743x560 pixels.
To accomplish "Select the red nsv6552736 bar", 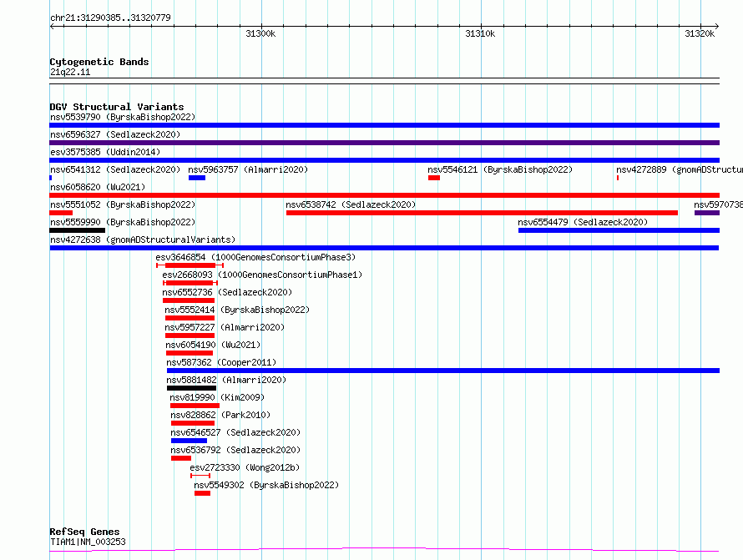I will 189,300.
